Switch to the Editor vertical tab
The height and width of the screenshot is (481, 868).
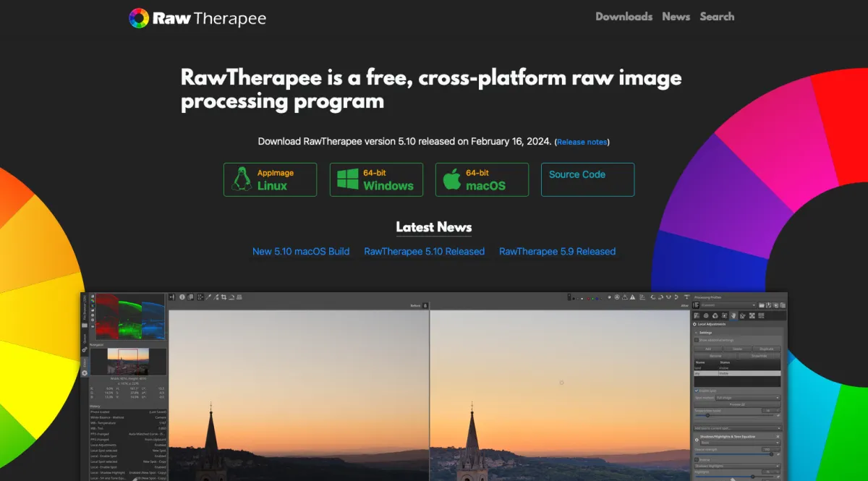click(x=85, y=367)
